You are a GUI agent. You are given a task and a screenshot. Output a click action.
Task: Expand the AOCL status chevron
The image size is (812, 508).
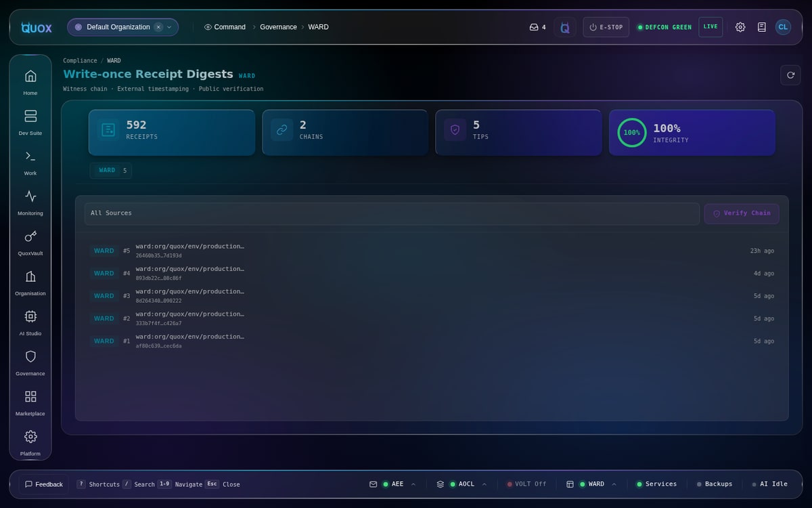click(x=484, y=484)
